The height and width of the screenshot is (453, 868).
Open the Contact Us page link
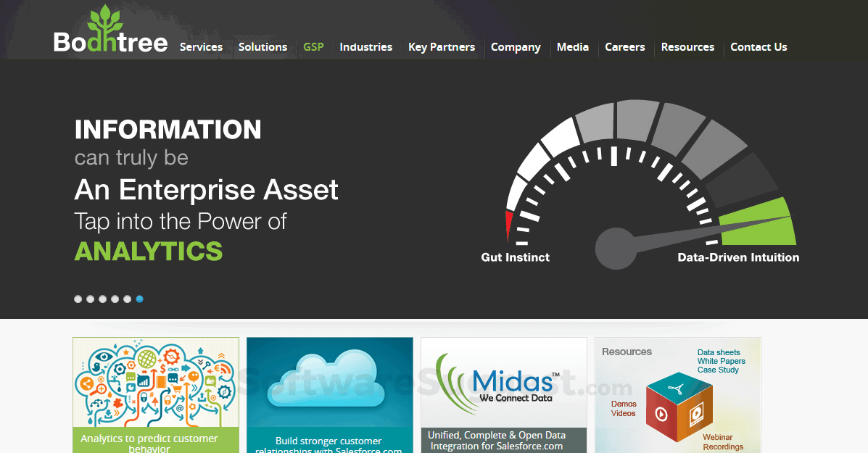point(759,47)
